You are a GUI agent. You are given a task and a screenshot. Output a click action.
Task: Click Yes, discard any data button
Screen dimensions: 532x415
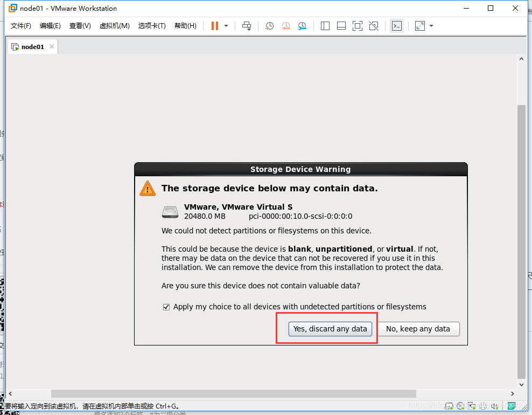(x=330, y=329)
